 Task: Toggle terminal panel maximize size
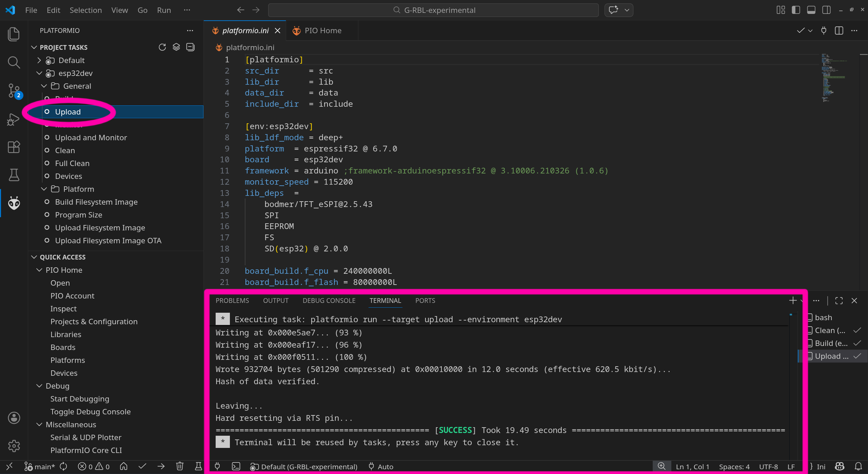[x=839, y=301]
